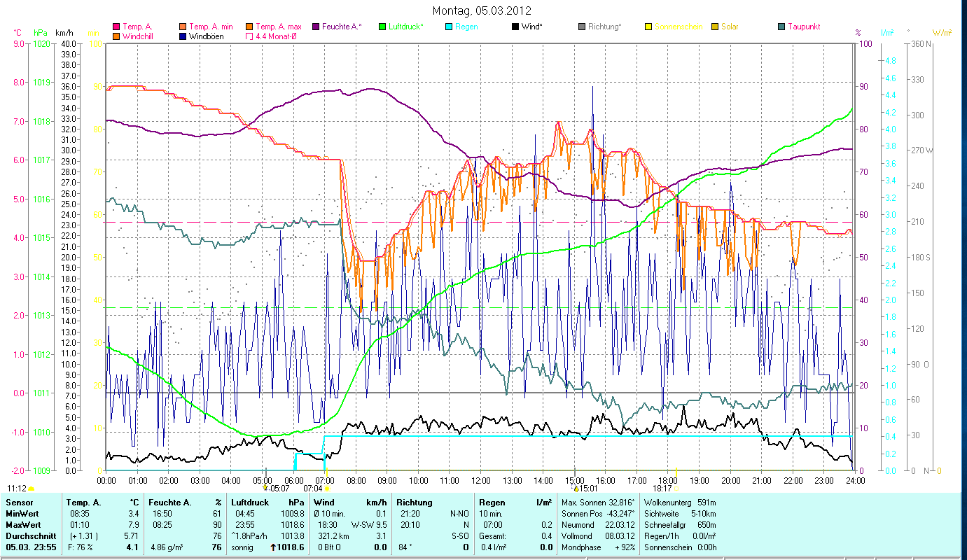Click the Sensor header in the data panel
Image resolution: width=967 pixels, height=560 pixels.
(19, 503)
